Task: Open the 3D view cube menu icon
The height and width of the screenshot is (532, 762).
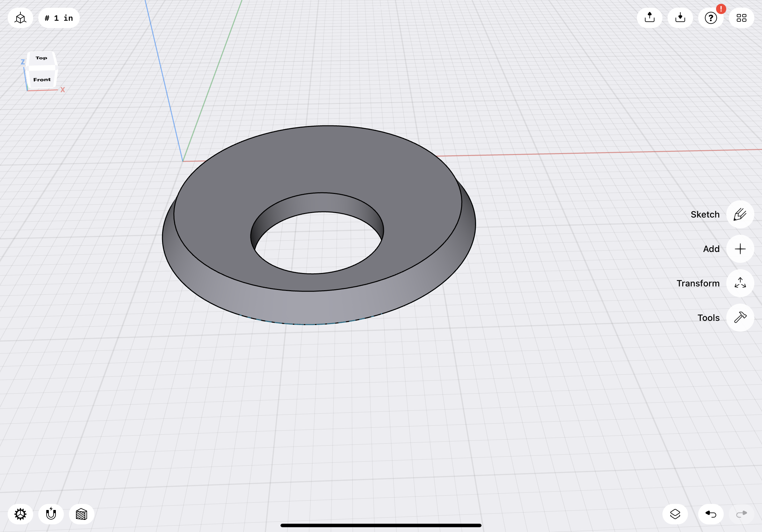Action: pyautogui.click(x=20, y=18)
